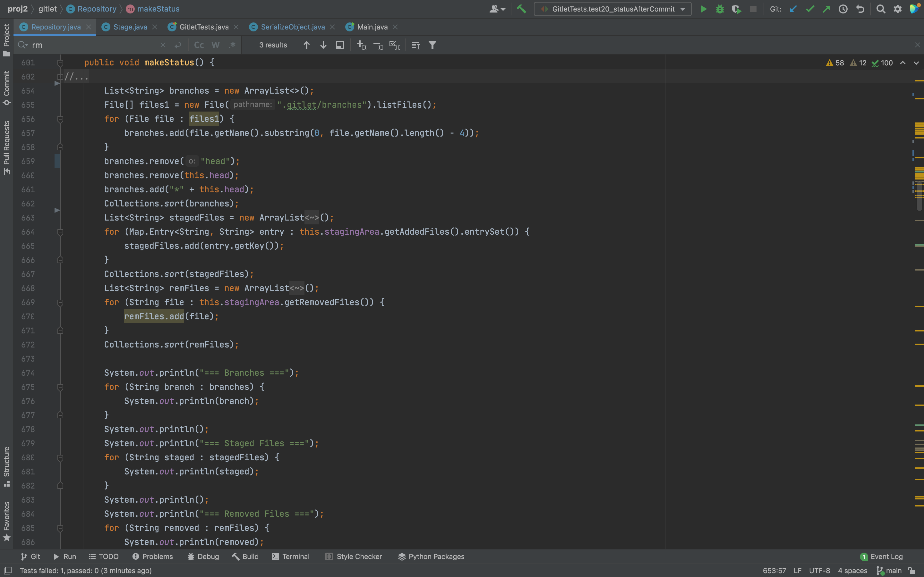Open run configuration dropdown
The height and width of the screenshot is (577, 924).
pos(612,9)
